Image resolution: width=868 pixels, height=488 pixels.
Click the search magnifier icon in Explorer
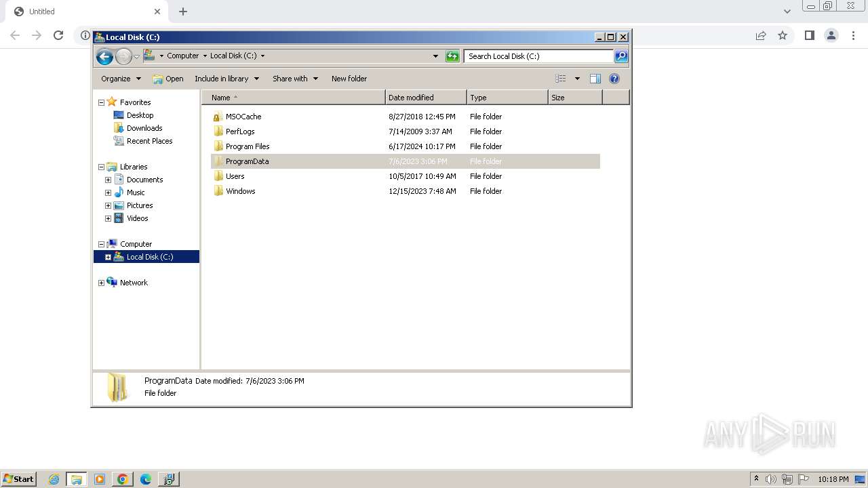click(x=621, y=56)
